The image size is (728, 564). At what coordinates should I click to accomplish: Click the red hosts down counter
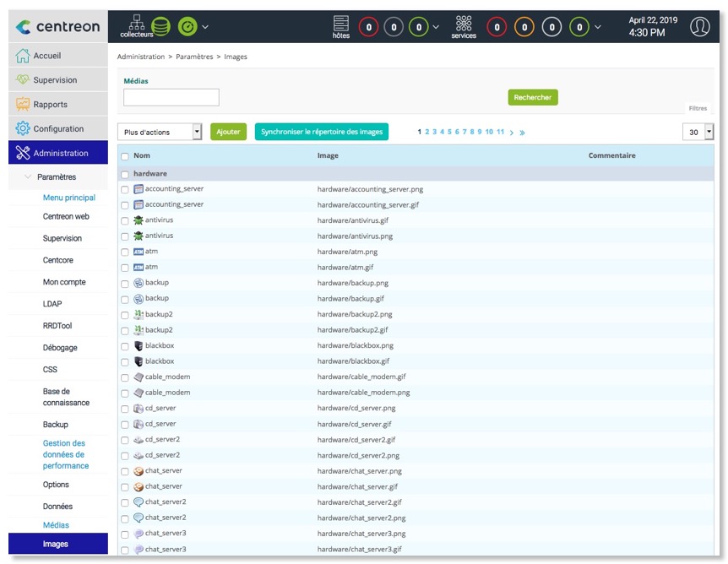click(x=368, y=27)
